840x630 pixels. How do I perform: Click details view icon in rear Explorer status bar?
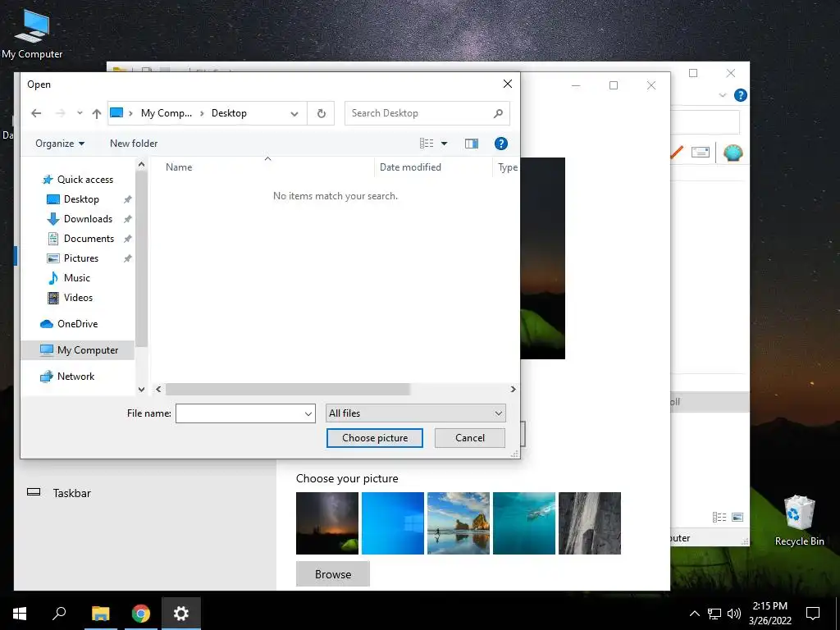pos(719,517)
